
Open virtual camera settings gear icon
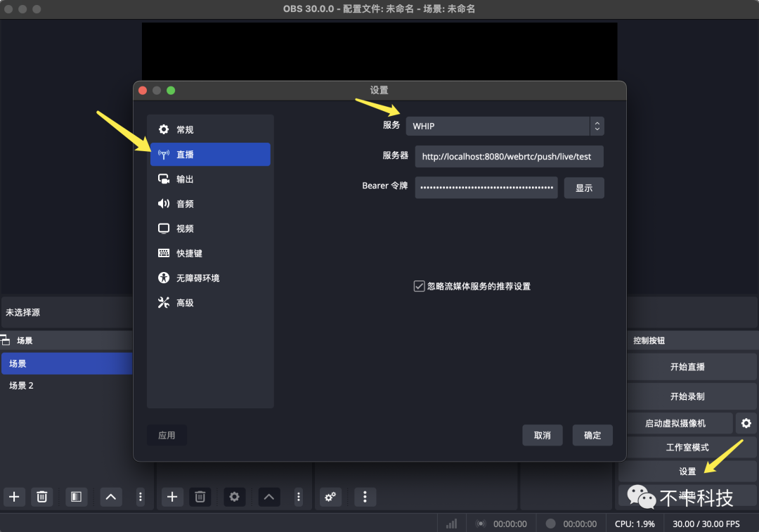[746, 423]
